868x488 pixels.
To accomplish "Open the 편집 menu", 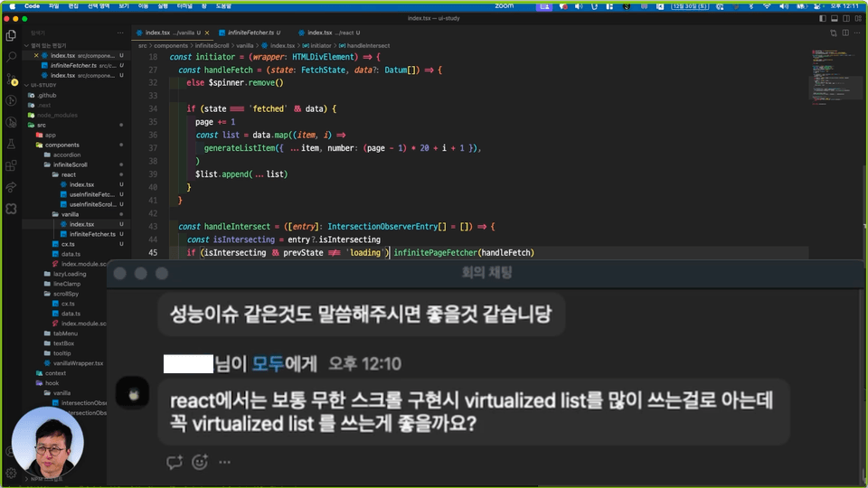I will pyautogui.click(x=73, y=6).
